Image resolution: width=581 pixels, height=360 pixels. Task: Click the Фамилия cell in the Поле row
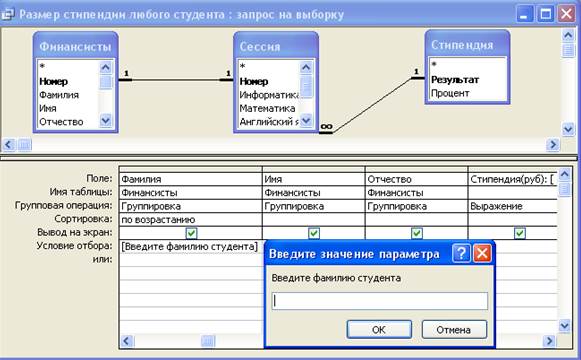190,179
